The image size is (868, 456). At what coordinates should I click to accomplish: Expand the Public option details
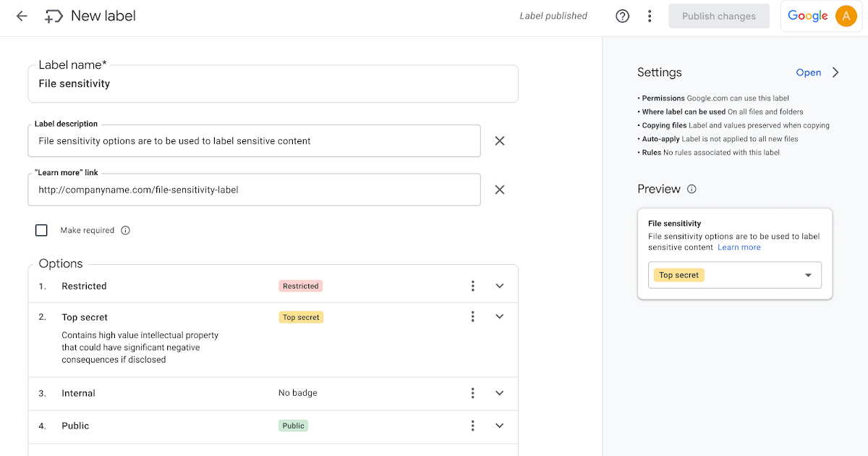499,426
